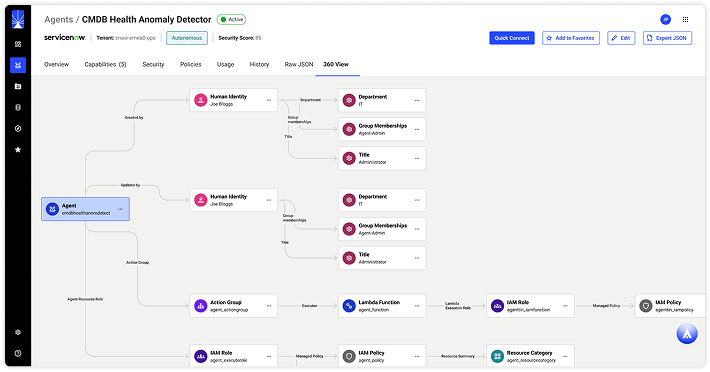Click the 'Created by' edge label

click(x=134, y=118)
